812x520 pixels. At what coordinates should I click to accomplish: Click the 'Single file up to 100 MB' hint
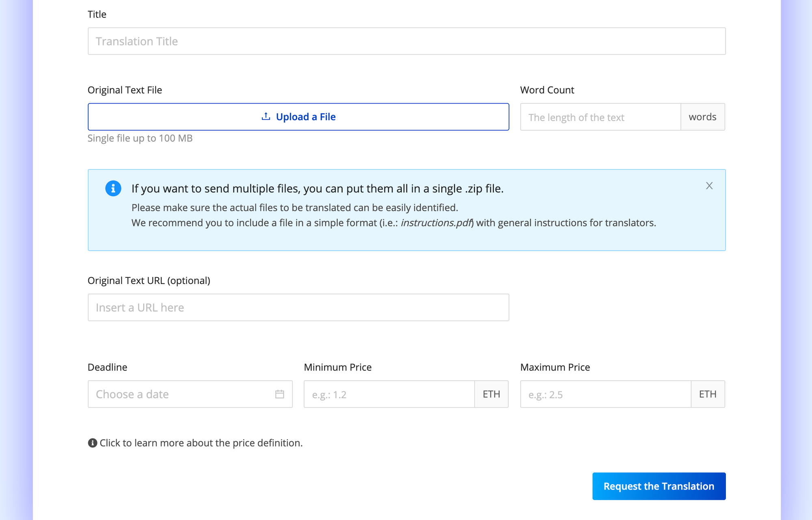pyautogui.click(x=140, y=138)
